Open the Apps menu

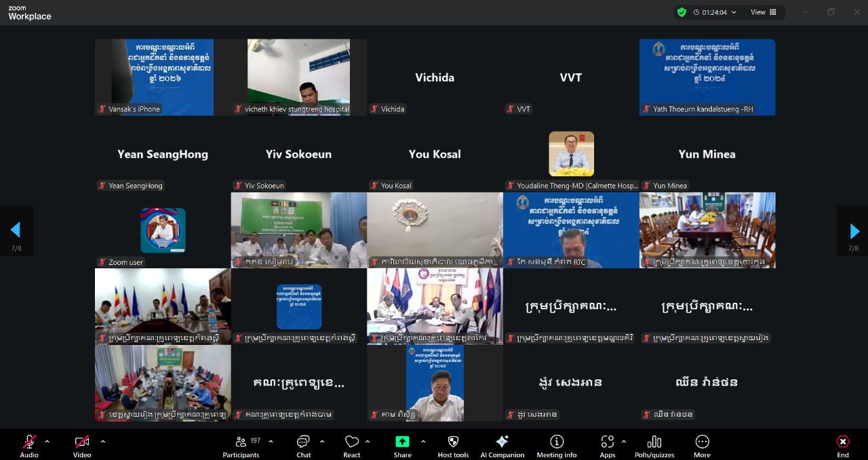[607, 444]
